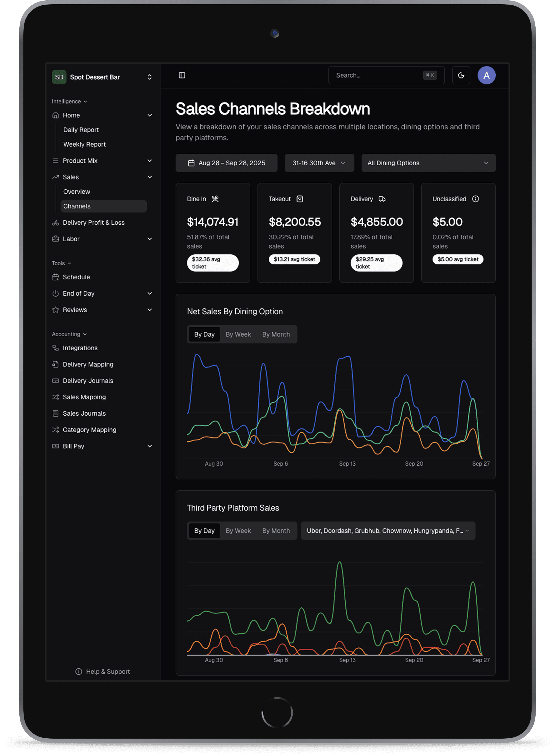Toggle the sidebar panel icon
555x756 pixels.
pyautogui.click(x=182, y=75)
